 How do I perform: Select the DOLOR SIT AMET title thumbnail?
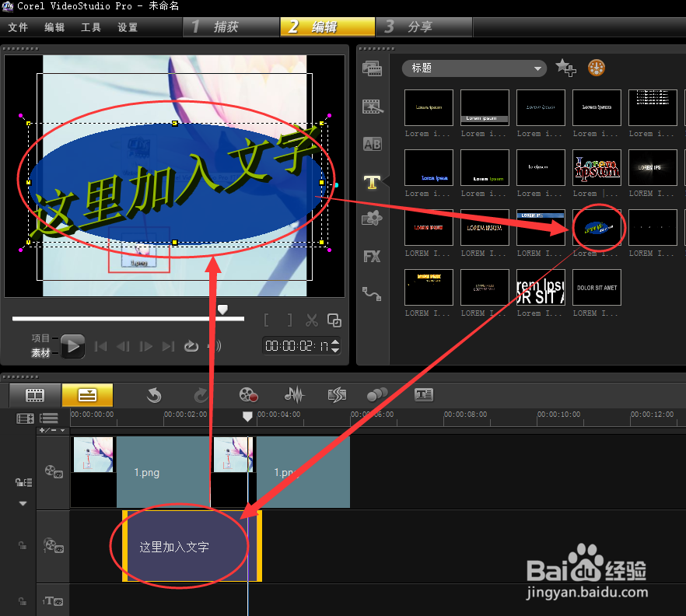597,288
